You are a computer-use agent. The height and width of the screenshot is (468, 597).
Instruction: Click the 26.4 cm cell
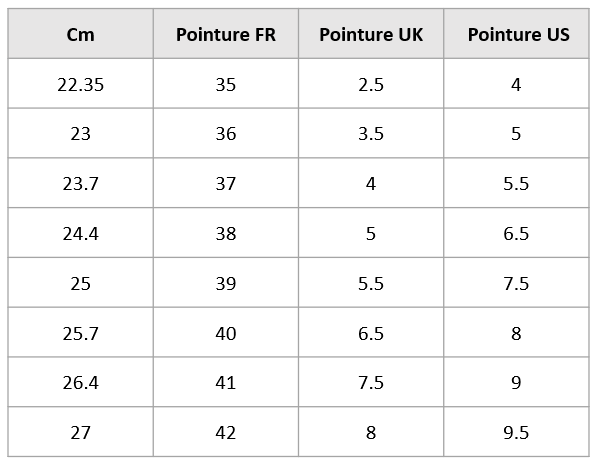click(x=80, y=382)
